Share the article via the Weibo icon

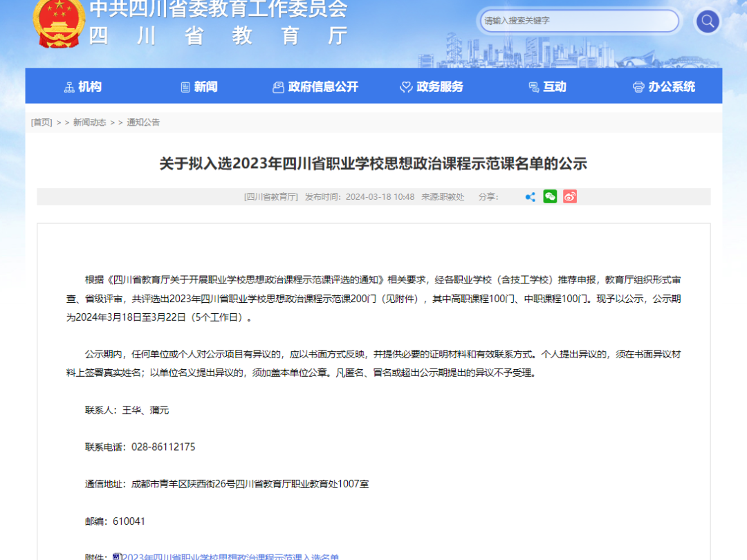point(570,197)
